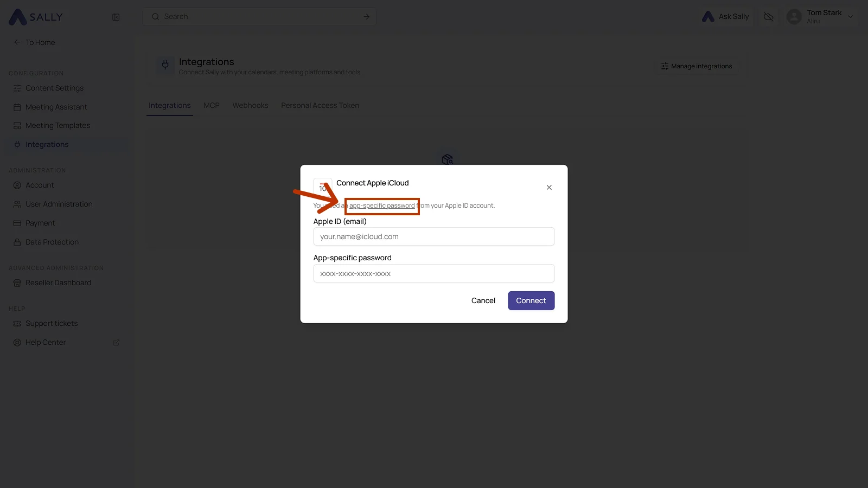Click Data Protection lock icon
This screenshot has width=868, height=488.
click(17, 242)
